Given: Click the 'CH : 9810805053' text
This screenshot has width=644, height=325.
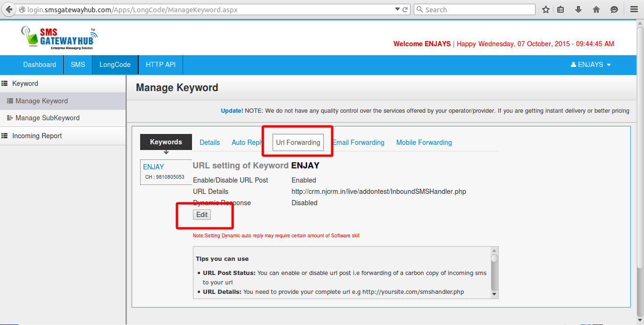Looking at the screenshot, I should [165, 177].
